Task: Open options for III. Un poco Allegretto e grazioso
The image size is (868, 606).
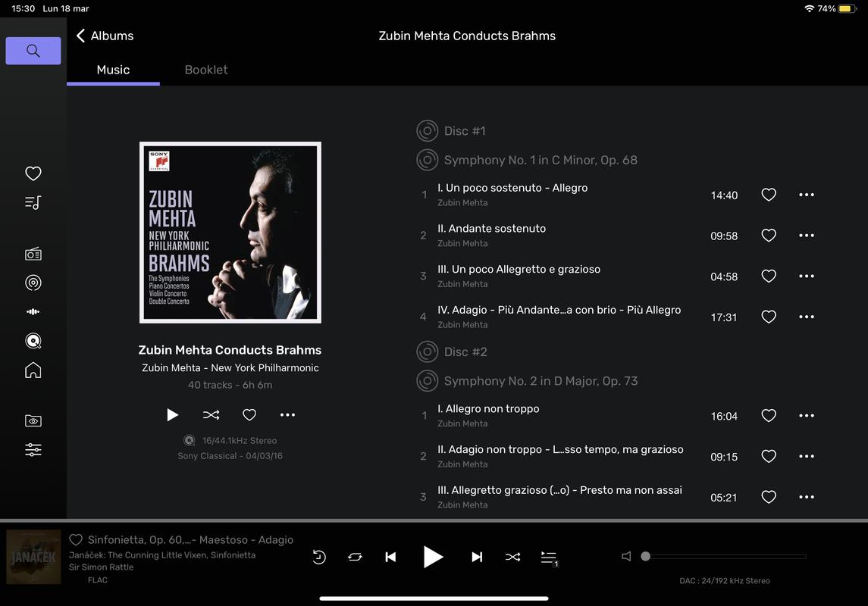Action: point(807,276)
